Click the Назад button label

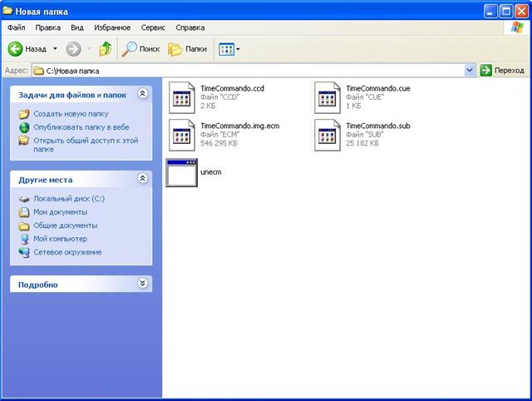pos(36,49)
